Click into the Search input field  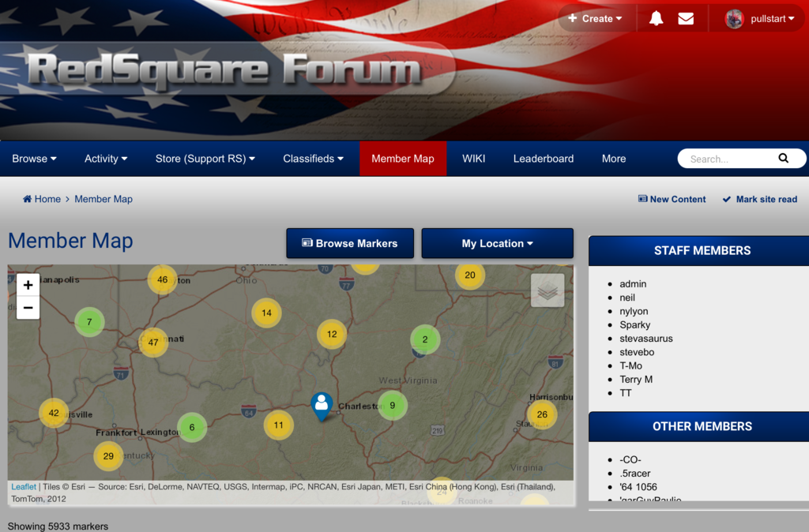tap(727, 159)
